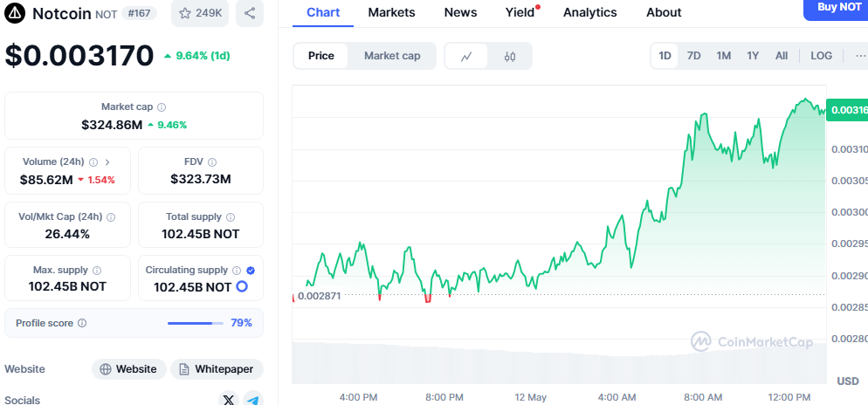Open the Website link button
This screenshot has height=405, width=868.
(x=129, y=369)
